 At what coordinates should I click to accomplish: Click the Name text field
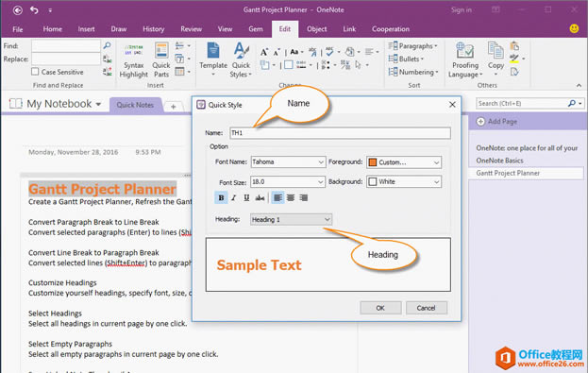[x=340, y=133]
